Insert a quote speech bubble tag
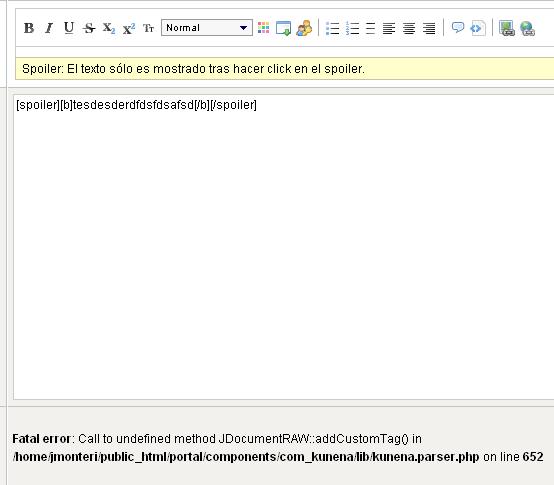Image resolution: width=554 pixels, height=485 pixels. coord(458,28)
